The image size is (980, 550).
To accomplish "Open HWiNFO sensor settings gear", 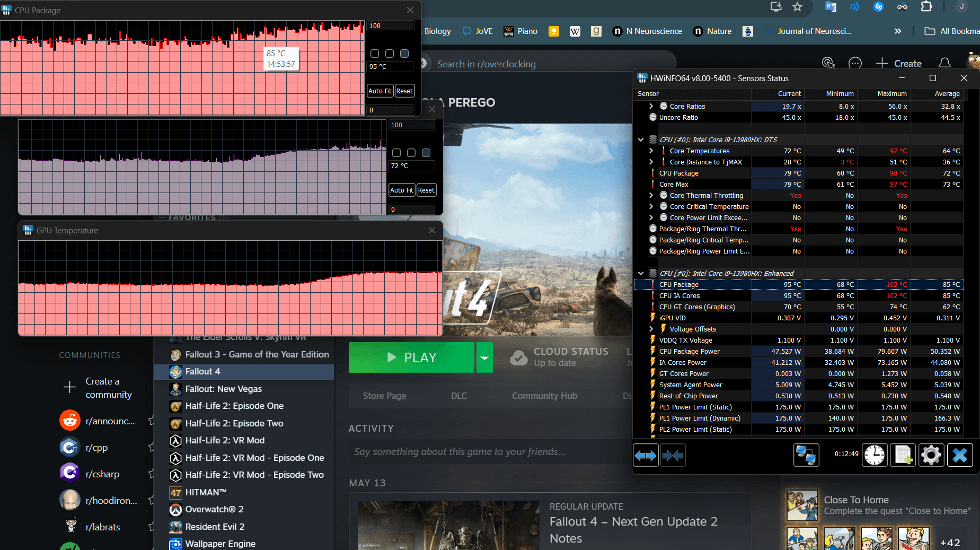I will click(x=931, y=455).
